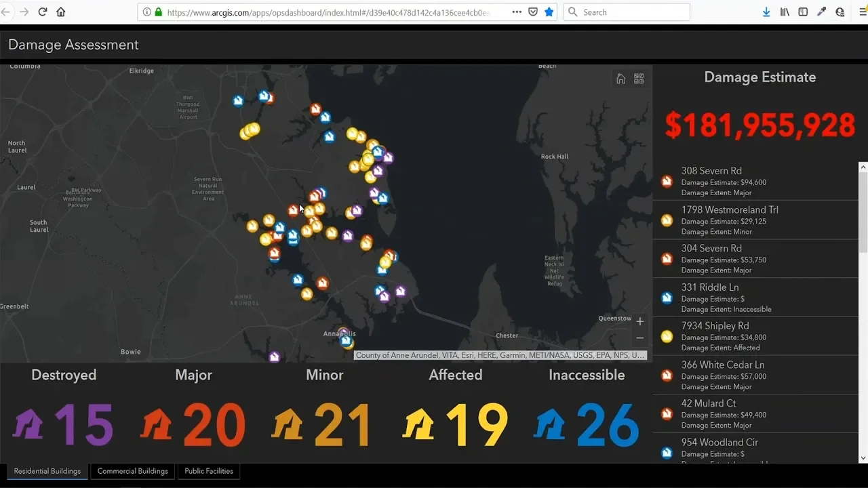This screenshot has width=868, height=488.
Task: Open the Firefox library icon
Action: coord(785,12)
